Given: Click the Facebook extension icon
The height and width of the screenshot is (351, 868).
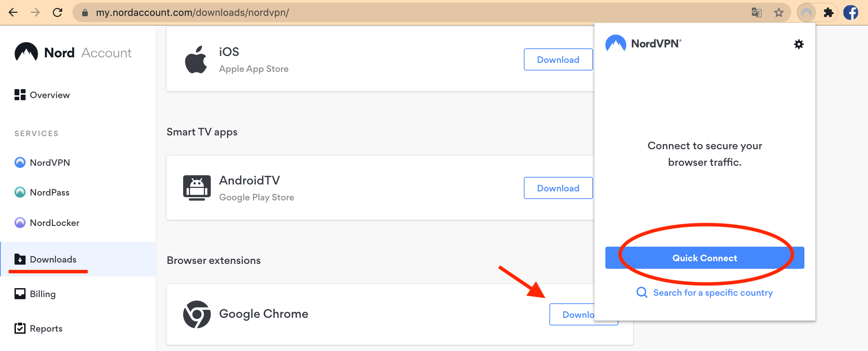Looking at the screenshot, I should click(x=850, y=13).
